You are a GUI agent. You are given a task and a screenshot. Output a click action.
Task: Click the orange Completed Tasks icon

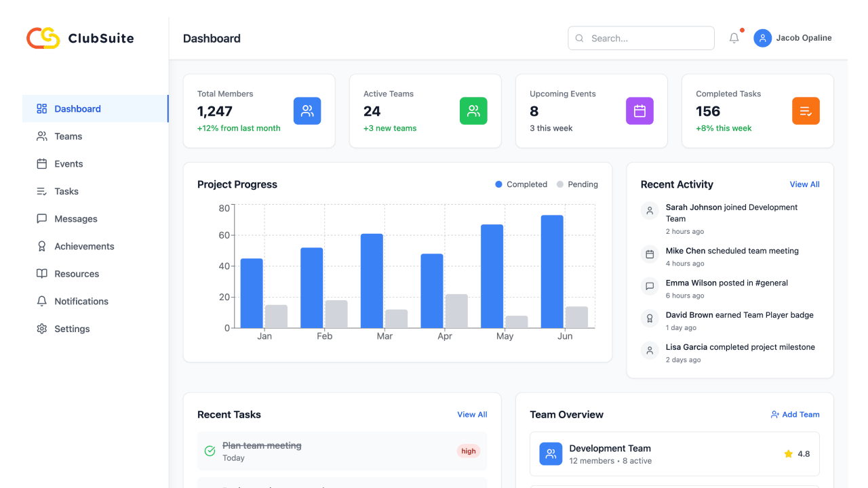[x=806, y=111]
